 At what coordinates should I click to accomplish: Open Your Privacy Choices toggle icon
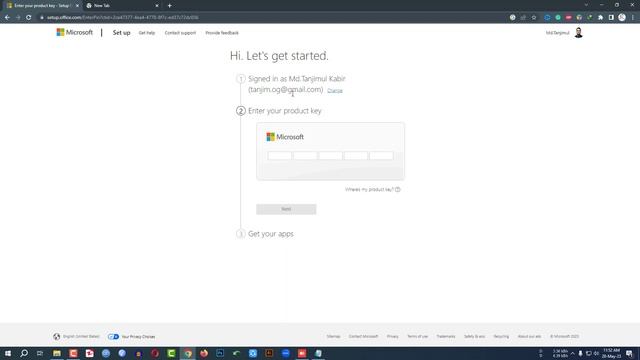[113, 336]
